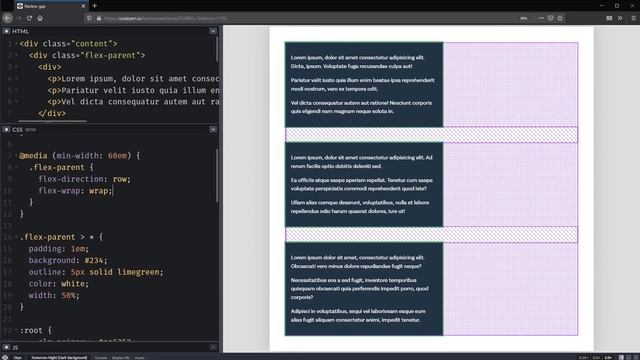Click the browser zoom level indicator
This screenshot has height=360, width=640.
click(x=524, y=18)
